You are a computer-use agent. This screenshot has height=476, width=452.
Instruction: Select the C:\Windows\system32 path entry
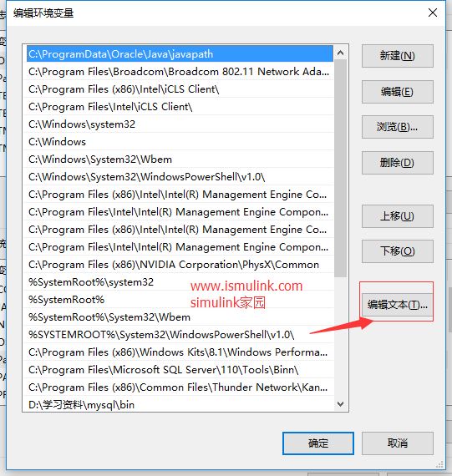(180, 124)
